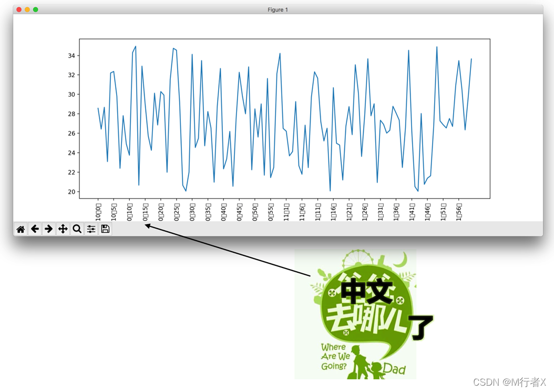Image resolution: width=554 pixels, height=392 pixels.
Task: Go forward to next view arrow
Action: 49,229
